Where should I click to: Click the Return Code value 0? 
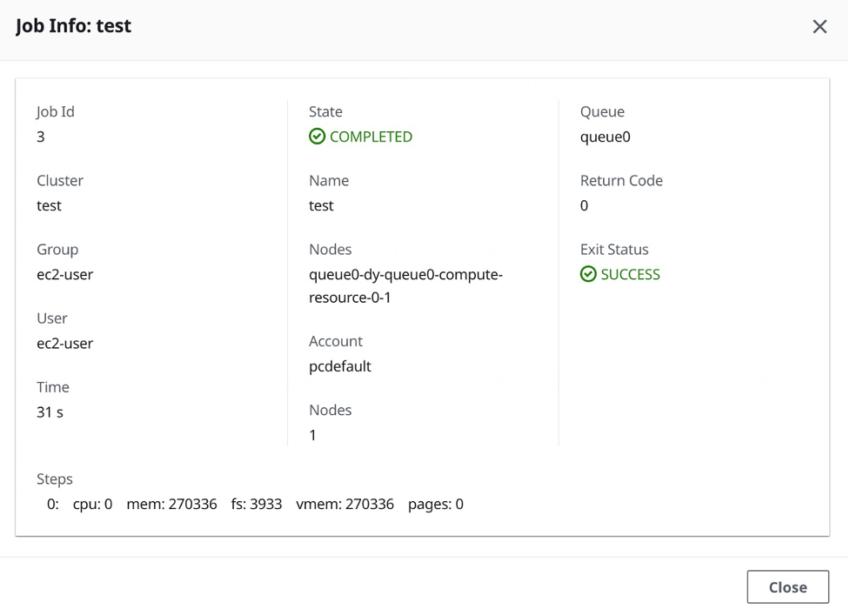(x=583, y=205)
